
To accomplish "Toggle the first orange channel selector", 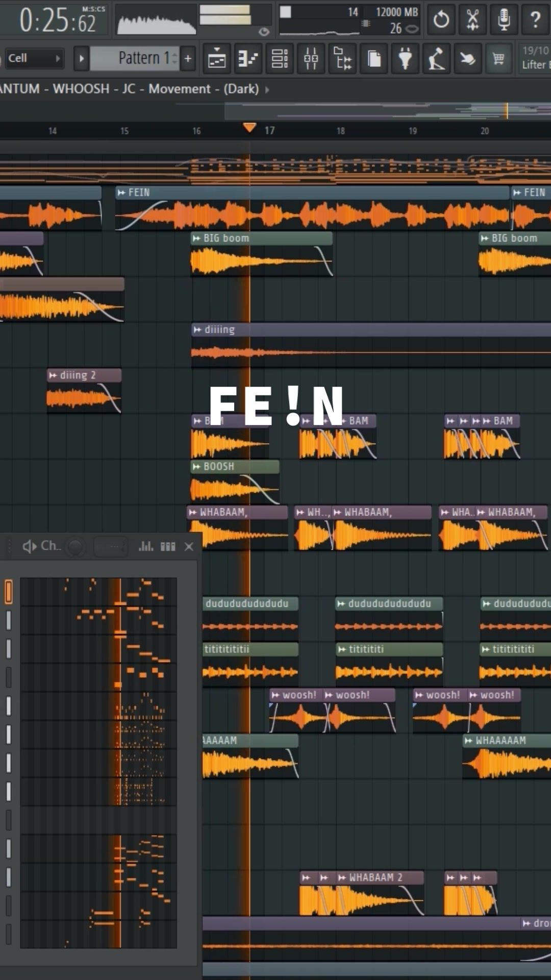I will pyautogui.click(x=9, y=592).
